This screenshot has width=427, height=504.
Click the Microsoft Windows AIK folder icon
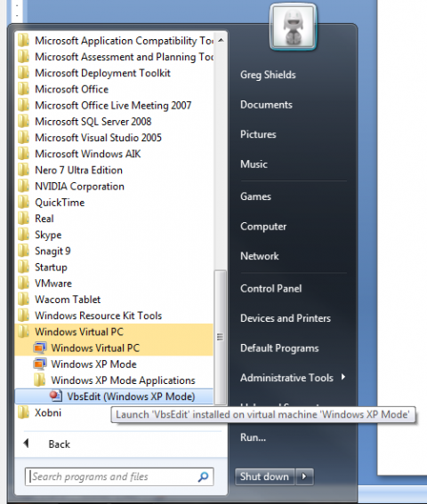point(23,154)
